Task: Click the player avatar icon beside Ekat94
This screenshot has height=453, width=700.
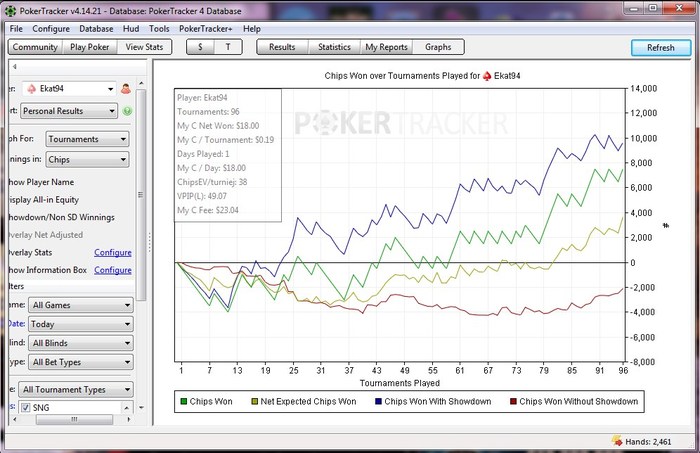Action: (126, 89)
